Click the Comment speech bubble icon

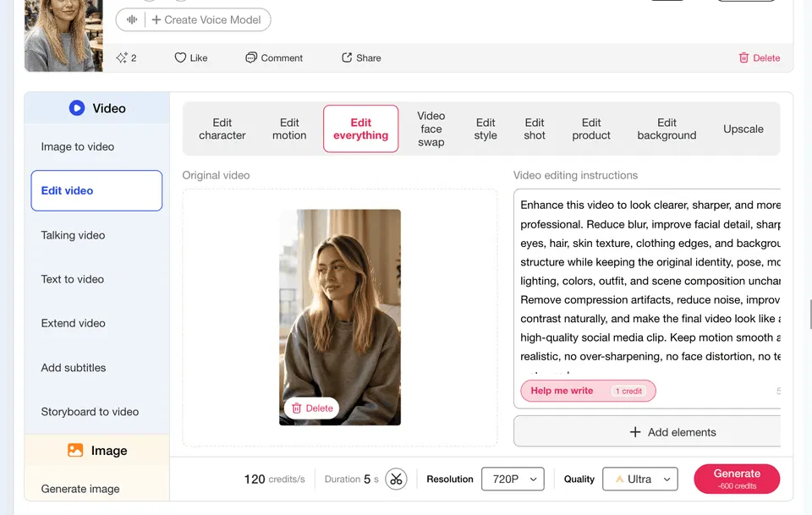tap(251, 58)
